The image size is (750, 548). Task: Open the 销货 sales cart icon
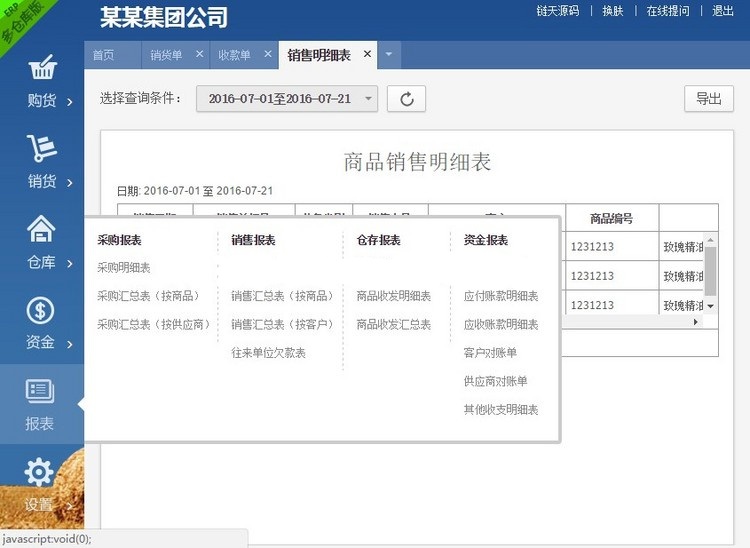(42, 147)
